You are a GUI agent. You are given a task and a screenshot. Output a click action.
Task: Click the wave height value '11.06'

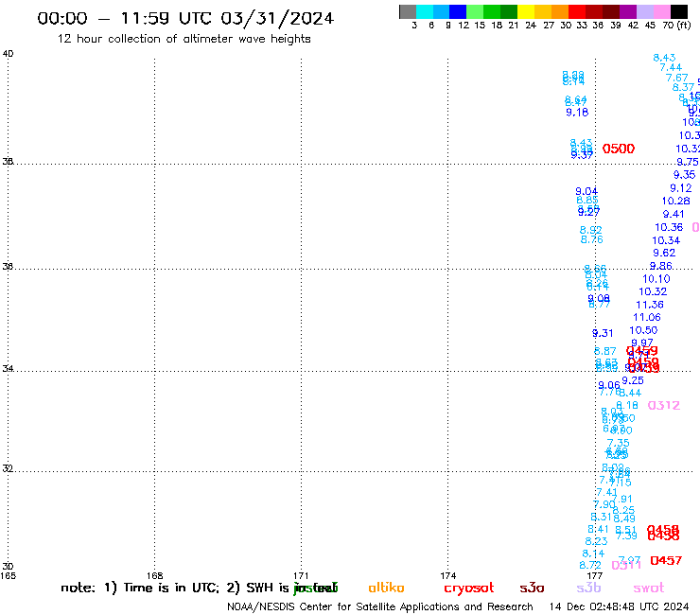click(647, 318)
